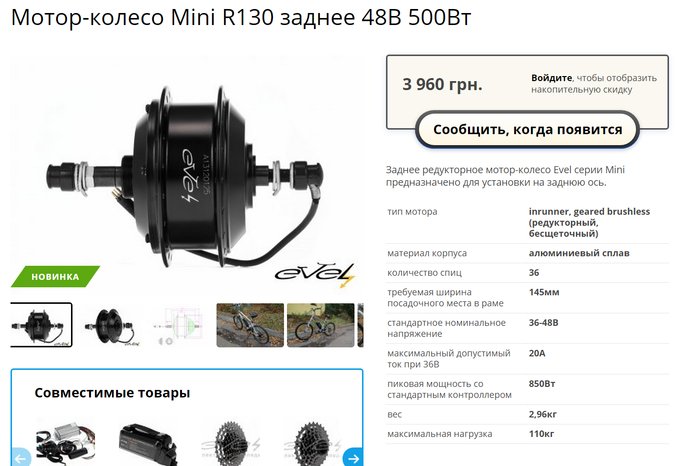This screenshot has height=466, width=686.
Task: Click the main motor-wheel product image
Action: pyautogui.click(x=187, y=175)
